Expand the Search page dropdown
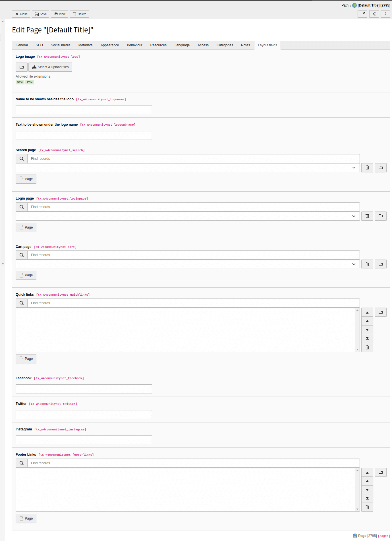This screenshot has width=392, height=541. pos(188,168)
